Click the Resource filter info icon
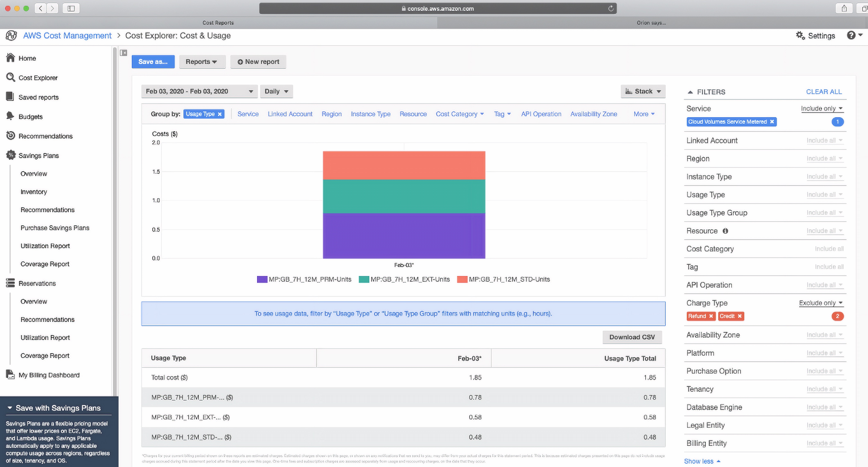This screenshot has width=868, height=467. click(726, 231)
